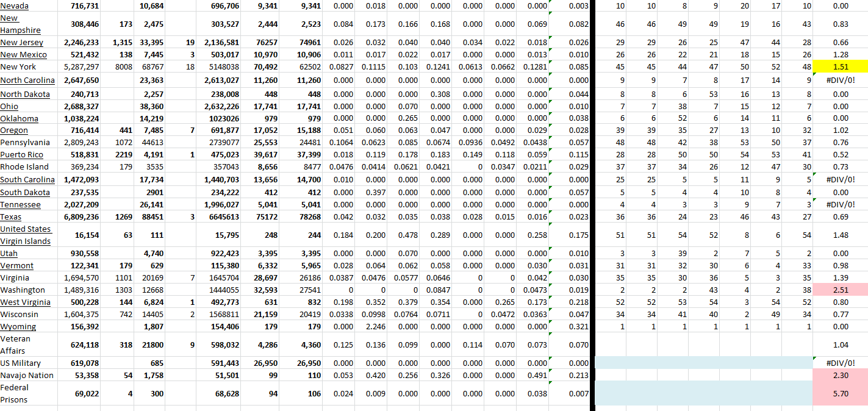Select the pink 2.51 cell for Washington

(x=840, y=290)
